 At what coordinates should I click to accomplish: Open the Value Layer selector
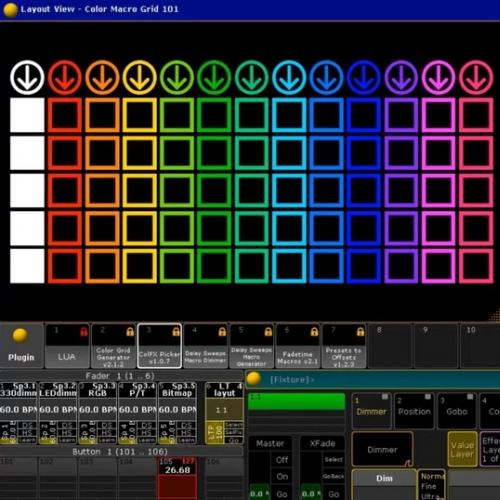[x=462, y=449]
